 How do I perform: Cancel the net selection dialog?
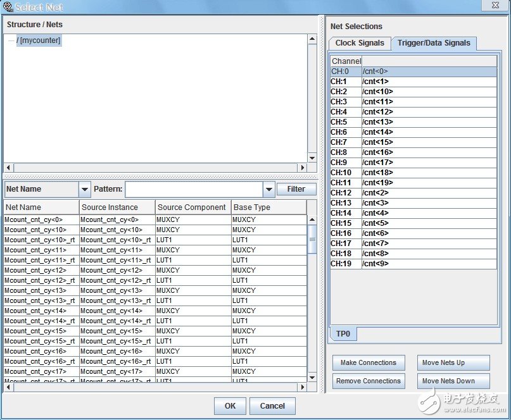[272, 406]
